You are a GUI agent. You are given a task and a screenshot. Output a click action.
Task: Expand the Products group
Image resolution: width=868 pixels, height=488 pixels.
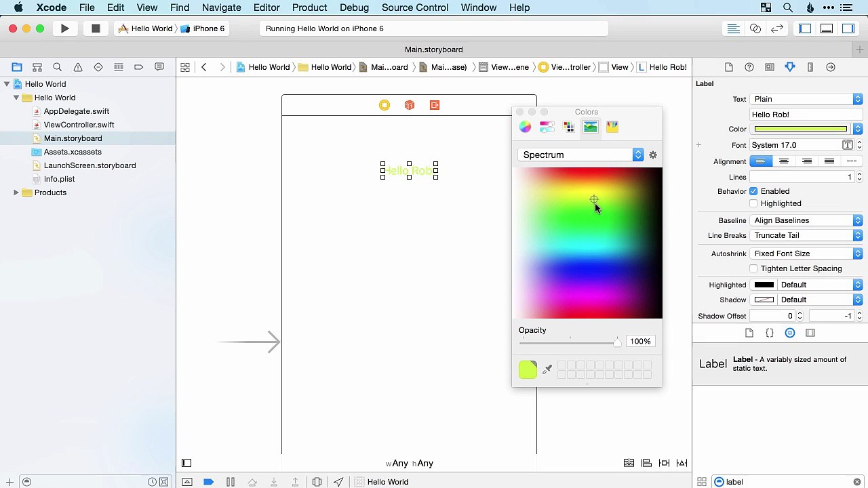16,192
